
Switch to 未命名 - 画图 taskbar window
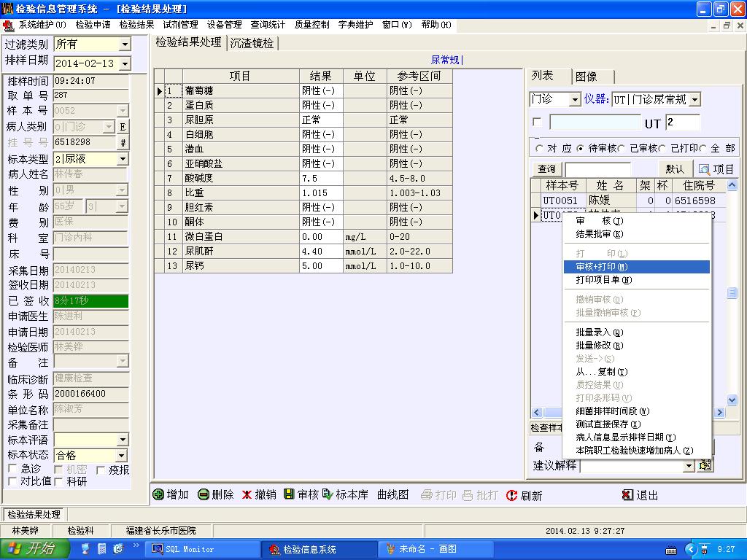click(436, 549)
